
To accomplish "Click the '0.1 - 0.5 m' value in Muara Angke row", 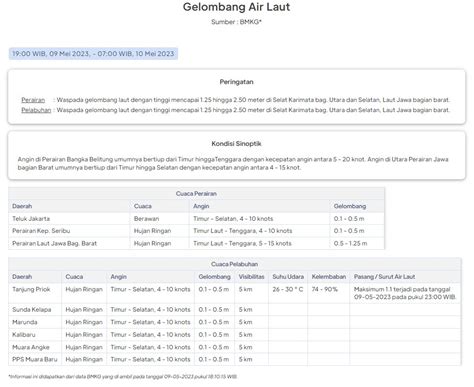I will (214, 347).
